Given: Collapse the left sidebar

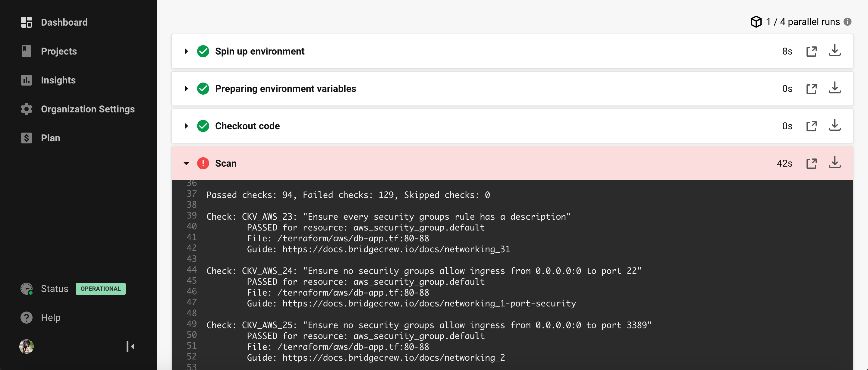Looking at the screenshot, I should click(130, 346).
